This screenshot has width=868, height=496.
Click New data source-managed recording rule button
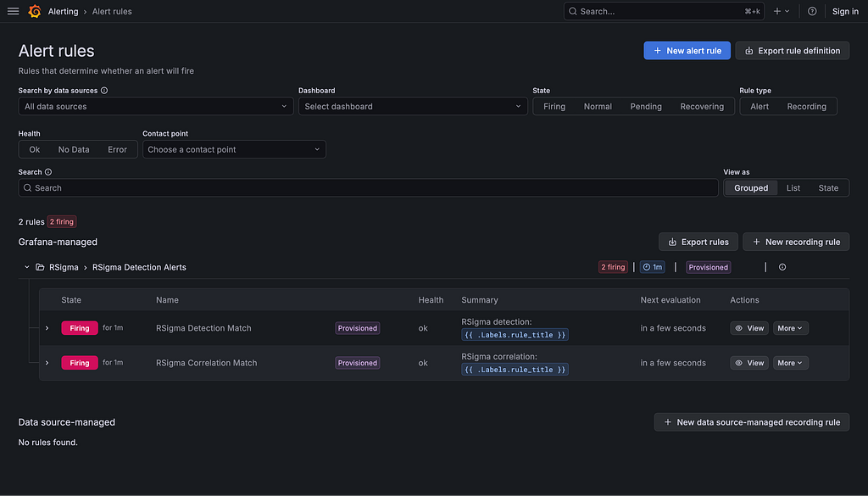click(752, 422)
